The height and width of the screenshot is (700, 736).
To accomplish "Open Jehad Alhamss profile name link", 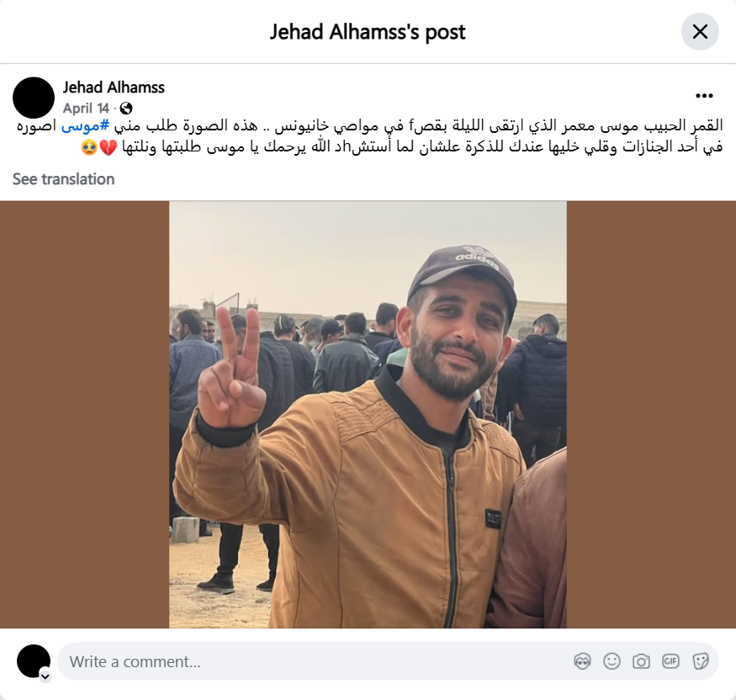I will [x=114, y=87].
